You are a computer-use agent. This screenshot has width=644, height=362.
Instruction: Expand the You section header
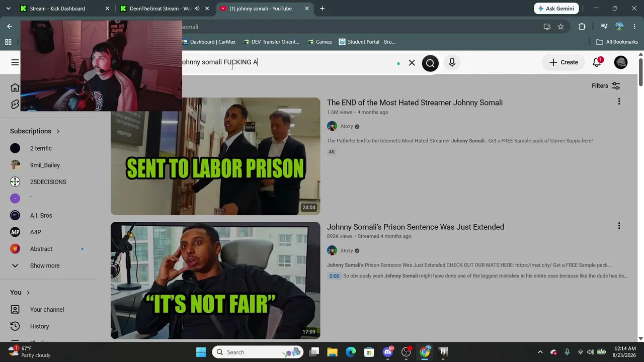tap(20, 293)
